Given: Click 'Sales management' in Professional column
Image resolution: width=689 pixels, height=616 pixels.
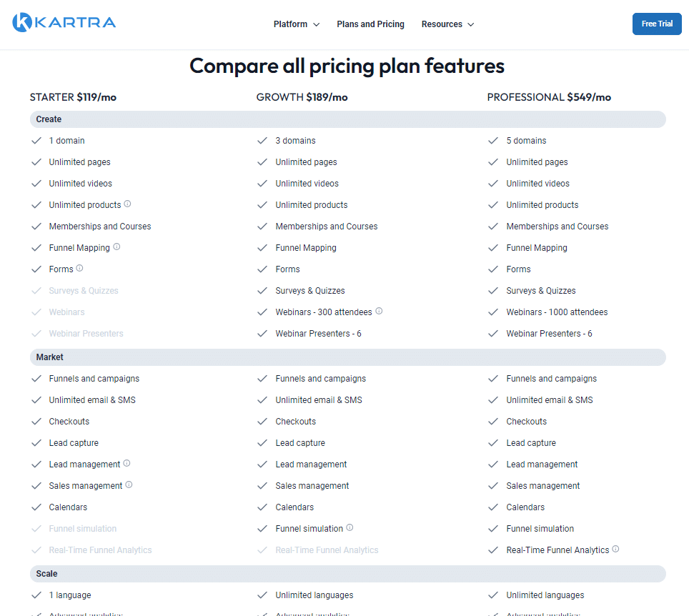Looking at the screenshot, I should (542, 486).
